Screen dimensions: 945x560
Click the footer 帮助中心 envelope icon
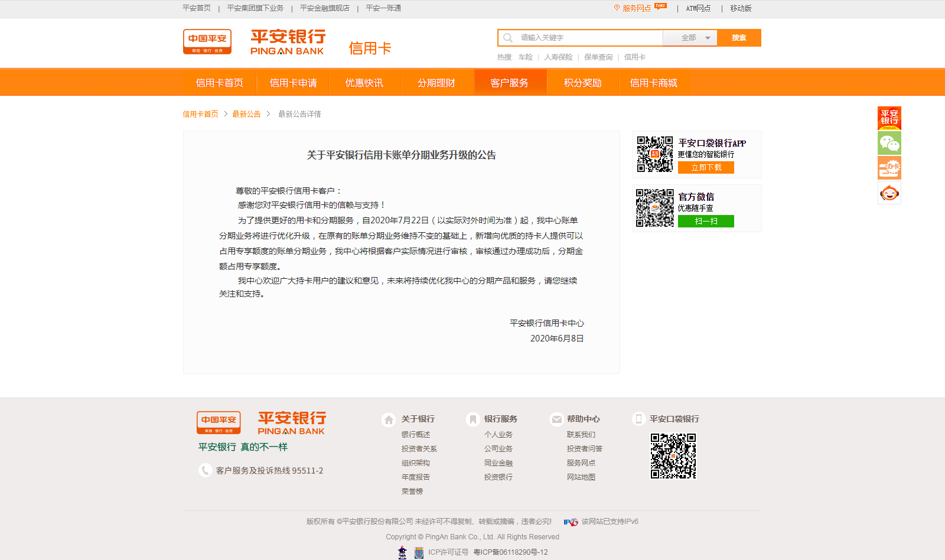(x=556, y=419)
